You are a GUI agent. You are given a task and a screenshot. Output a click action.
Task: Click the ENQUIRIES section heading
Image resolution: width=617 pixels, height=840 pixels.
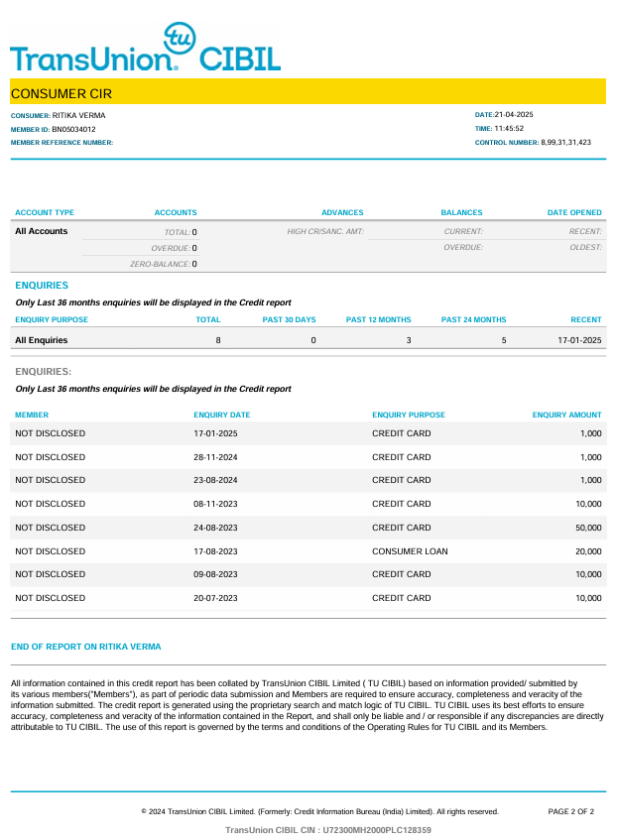[42, 286]
